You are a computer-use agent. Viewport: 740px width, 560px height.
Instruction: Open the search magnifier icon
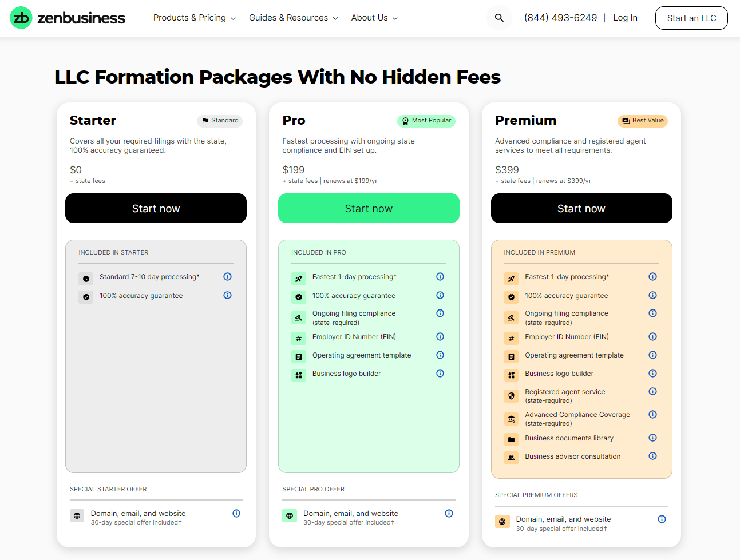click(499, 18)
